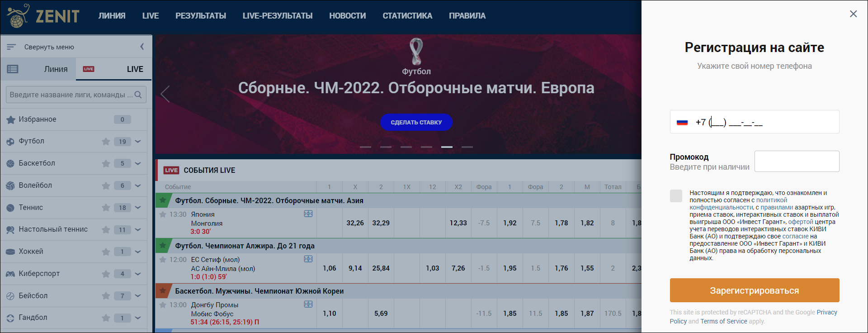Image resolution: width=868 pixels, height=333 pixels.
Task: Click the СДЕЛАТЬ СТАВКУ button
Action: click(416, 122)
